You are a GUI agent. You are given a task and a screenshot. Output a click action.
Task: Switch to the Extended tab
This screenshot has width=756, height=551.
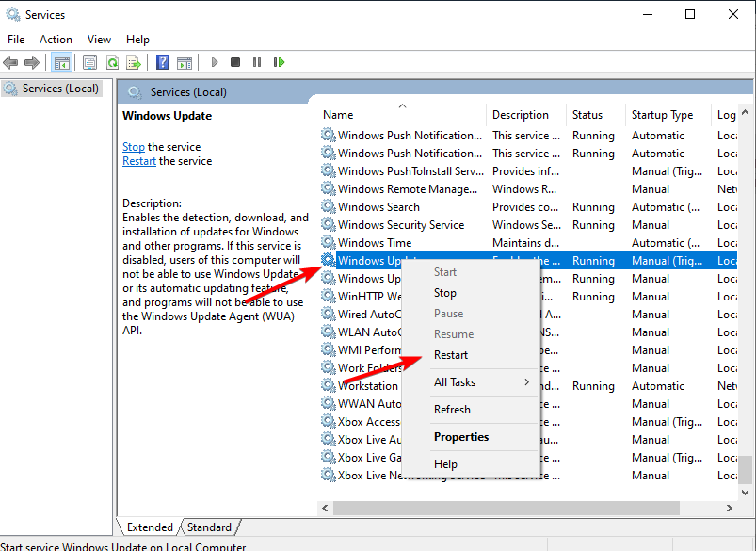[x=150, y=527]
